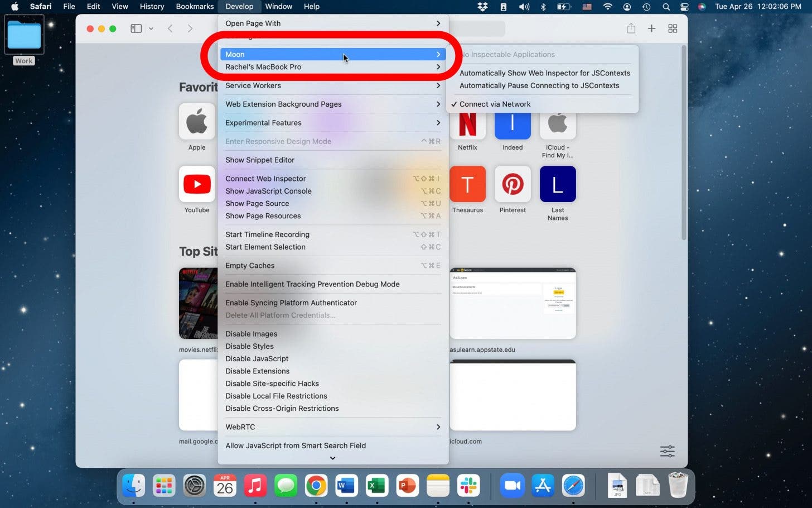Expand the Experimental Features submenu
The height and width of the screenshot is (508, 812).
point(263,123)
